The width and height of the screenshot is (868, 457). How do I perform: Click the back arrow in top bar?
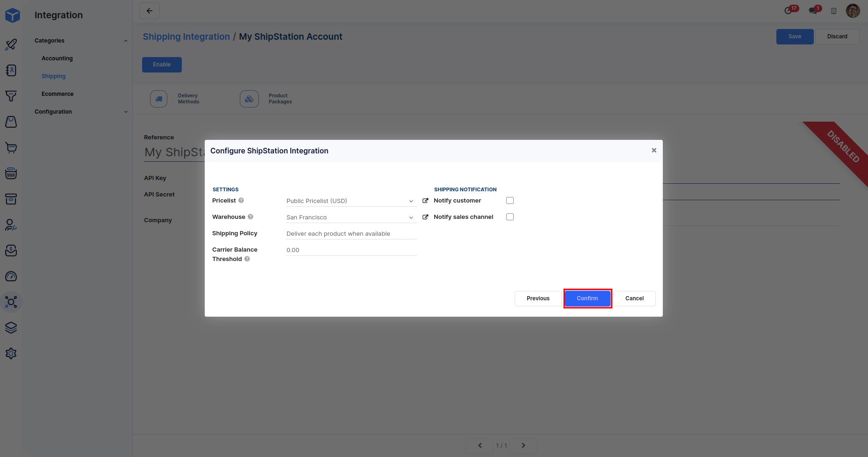click(150, 11)
